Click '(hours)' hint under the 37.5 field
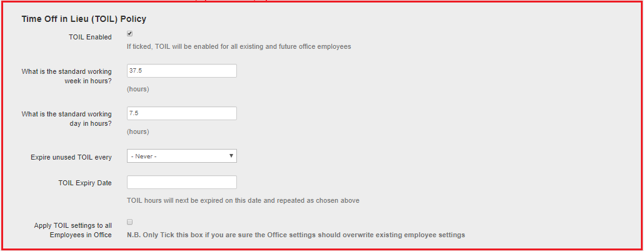 pos(138,89)
